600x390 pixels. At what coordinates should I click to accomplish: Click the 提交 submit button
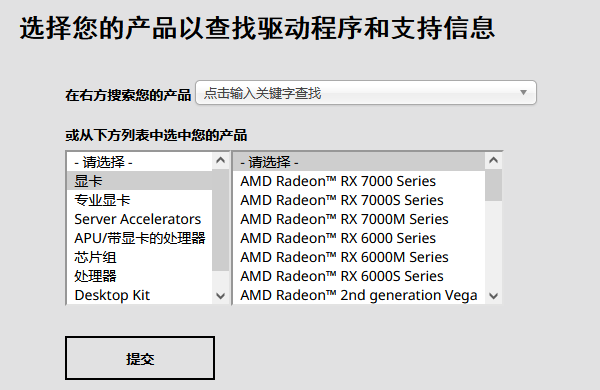click(x=140, y=358)
